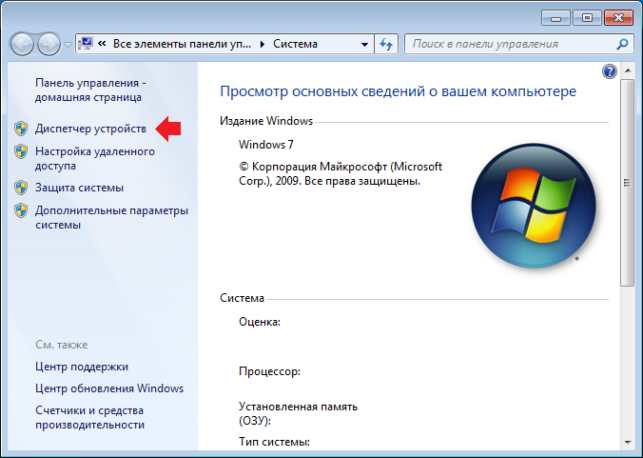Click the Windows 7 logo image
The width and height of the screenshot is (643, 458).
(534, 205)
